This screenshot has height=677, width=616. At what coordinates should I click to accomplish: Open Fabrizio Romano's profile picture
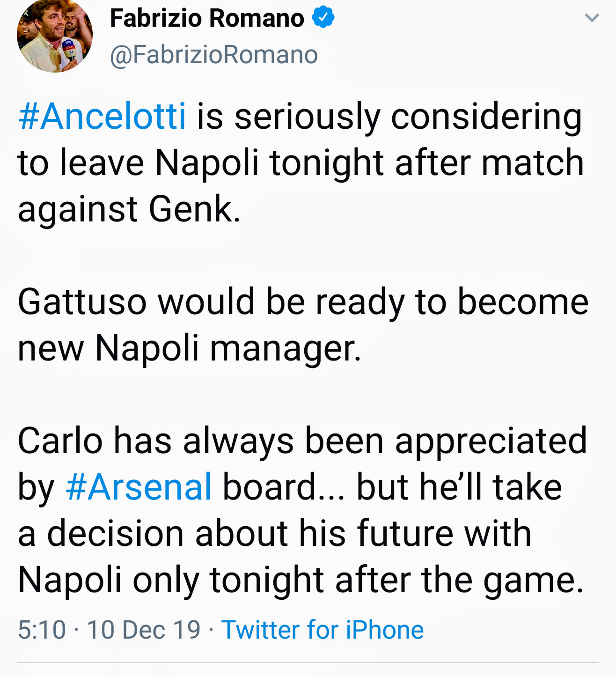point(54,35)
